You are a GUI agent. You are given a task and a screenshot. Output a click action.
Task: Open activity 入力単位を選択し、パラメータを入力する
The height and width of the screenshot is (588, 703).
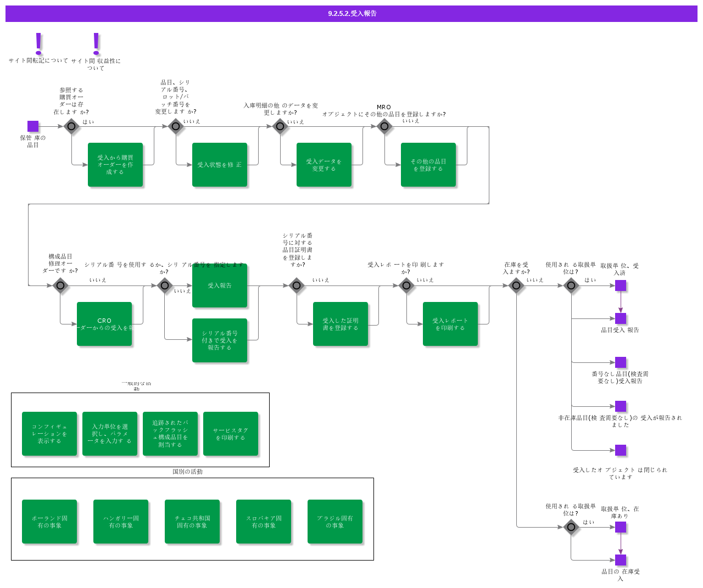(110, 434)
